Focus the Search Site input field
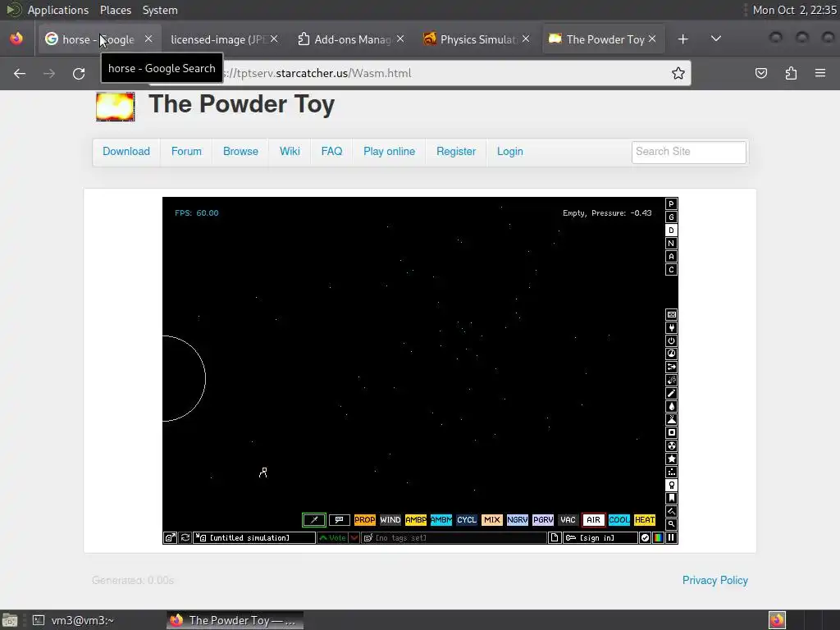The height and width of the screenshot is (630, 840). coord(688,152)
